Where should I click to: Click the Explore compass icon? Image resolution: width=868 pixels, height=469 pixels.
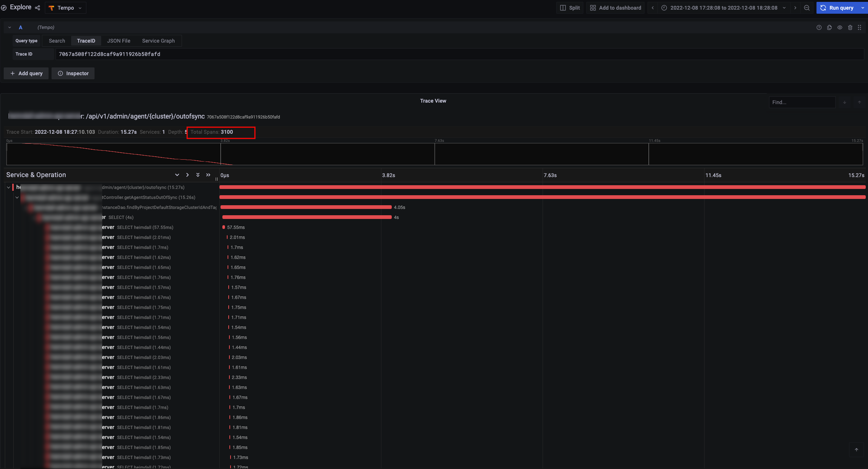[x=4, y=8]
